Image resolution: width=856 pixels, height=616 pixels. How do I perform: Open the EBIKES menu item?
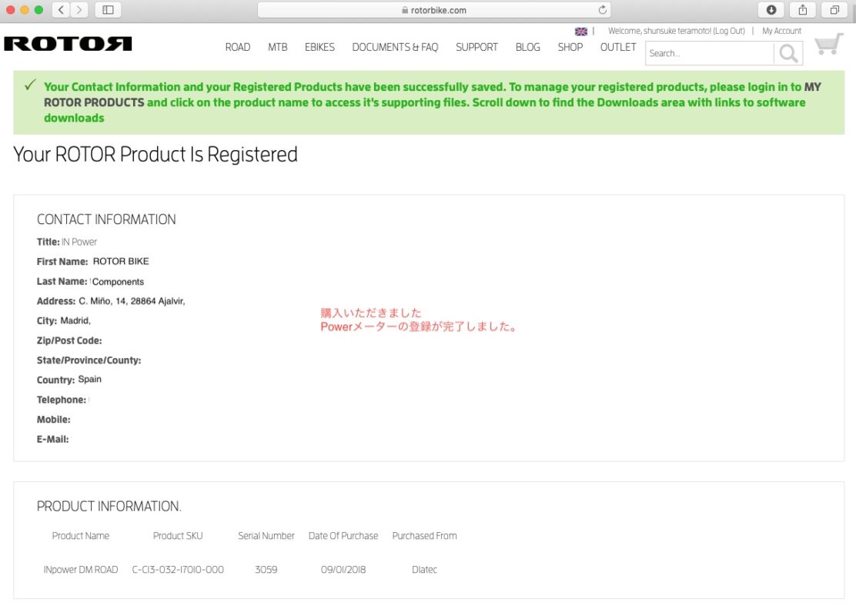tap(319, 47)
